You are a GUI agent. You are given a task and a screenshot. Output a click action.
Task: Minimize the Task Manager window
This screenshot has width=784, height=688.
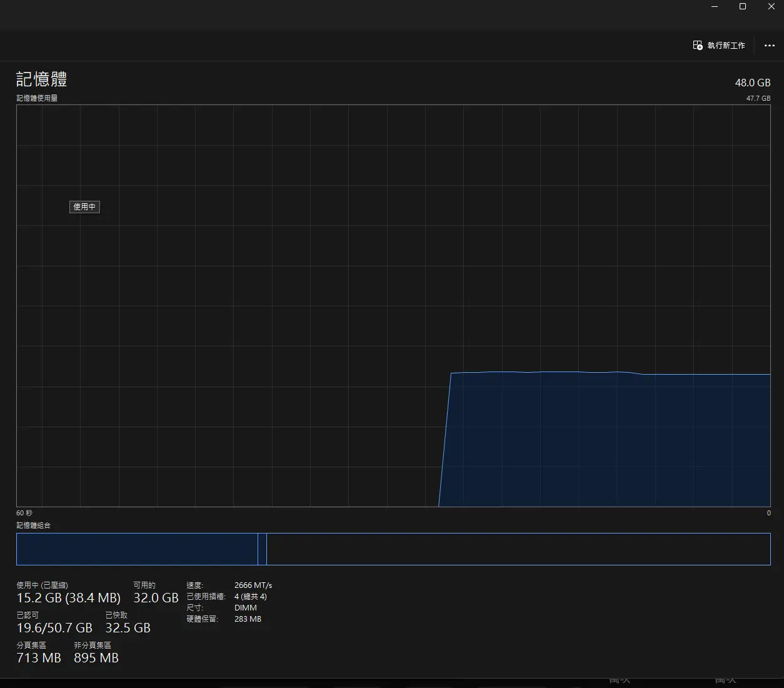click(x=715, y=7)
